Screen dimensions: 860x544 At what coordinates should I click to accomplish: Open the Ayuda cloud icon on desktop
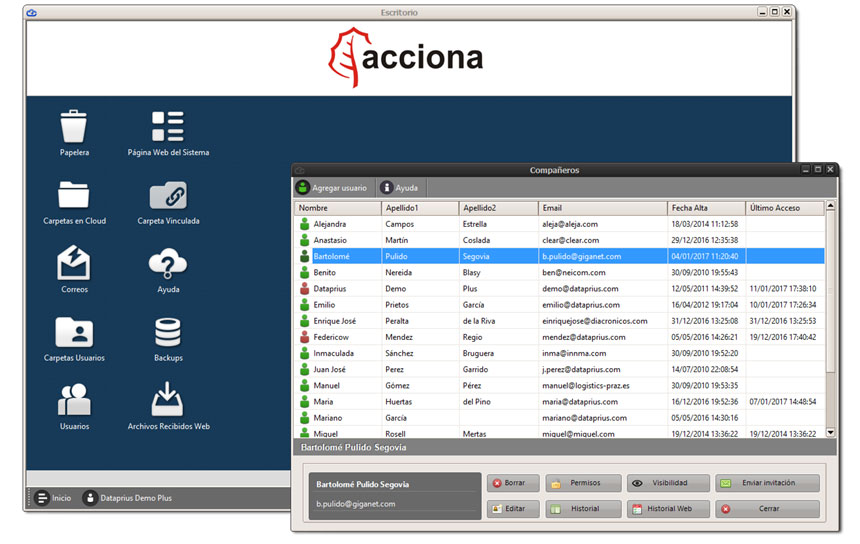click(168, 264)
